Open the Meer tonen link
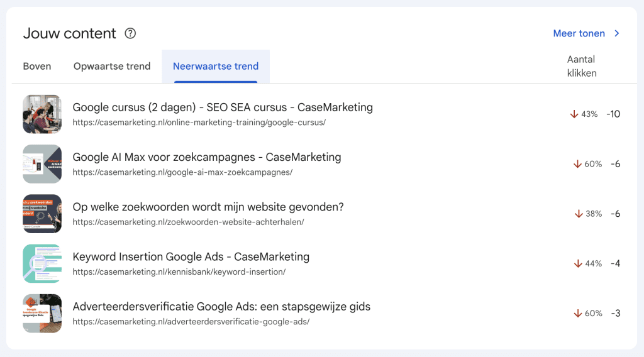 coord(579,33)
